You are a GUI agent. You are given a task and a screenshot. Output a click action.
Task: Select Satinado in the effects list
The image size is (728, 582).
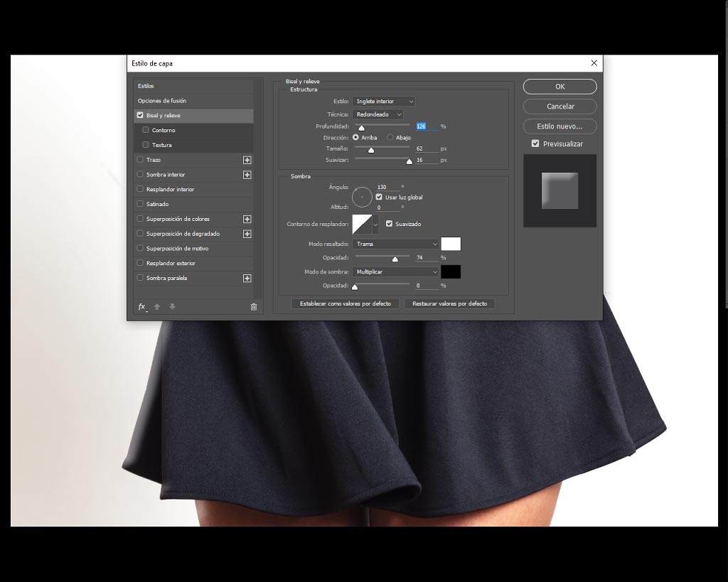pyautogui.click(x=157, y=204)
